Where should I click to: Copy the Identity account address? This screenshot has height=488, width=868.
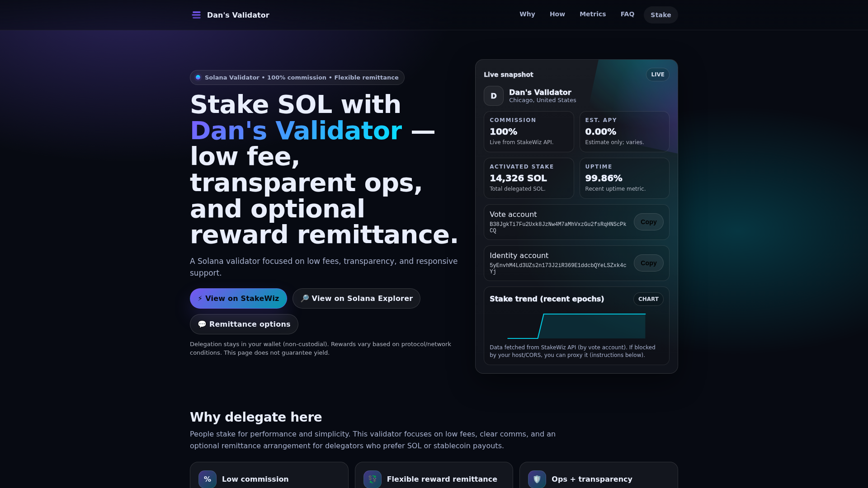coord(648,263)
